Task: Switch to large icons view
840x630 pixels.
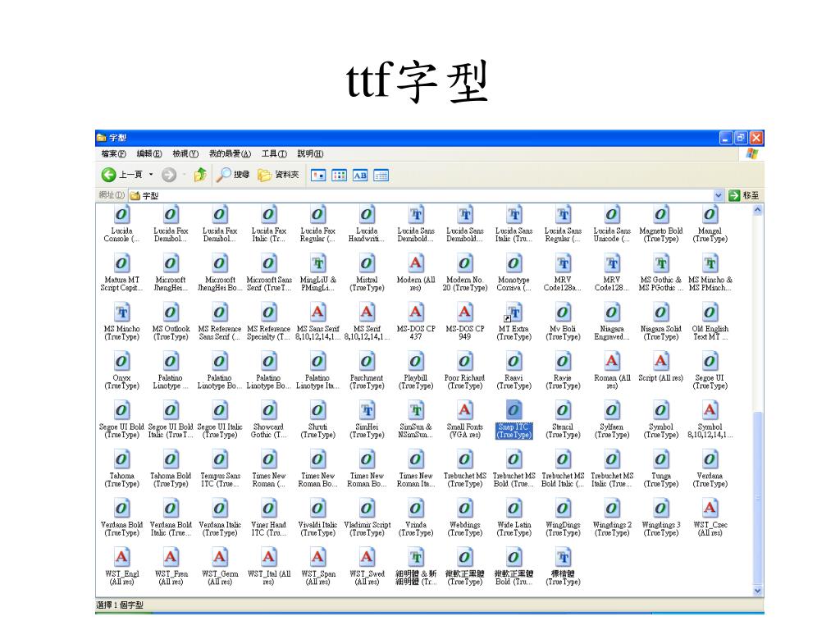Action: click(318, 176)
